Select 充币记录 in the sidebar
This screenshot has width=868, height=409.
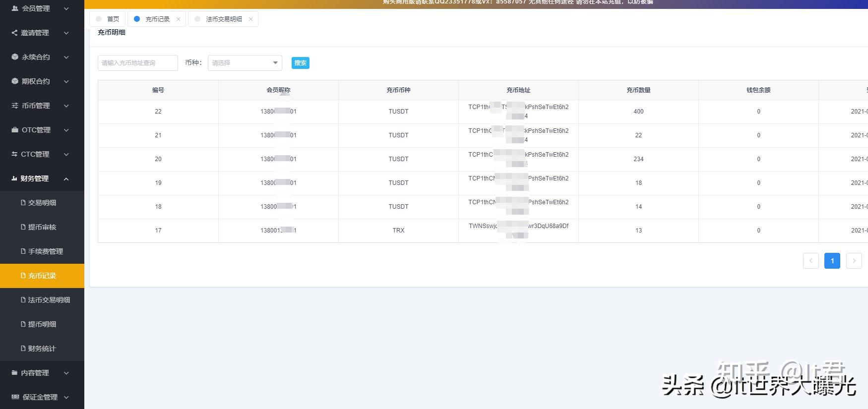(42, 276)
